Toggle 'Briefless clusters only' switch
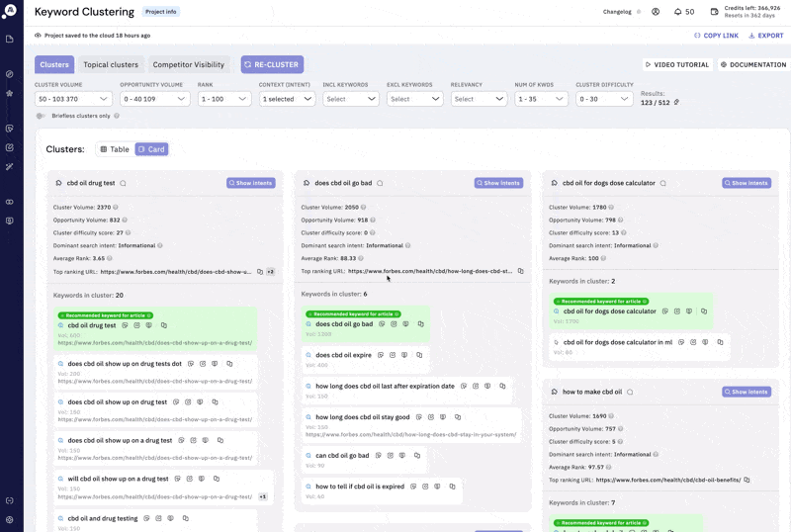 pos(41,116)
